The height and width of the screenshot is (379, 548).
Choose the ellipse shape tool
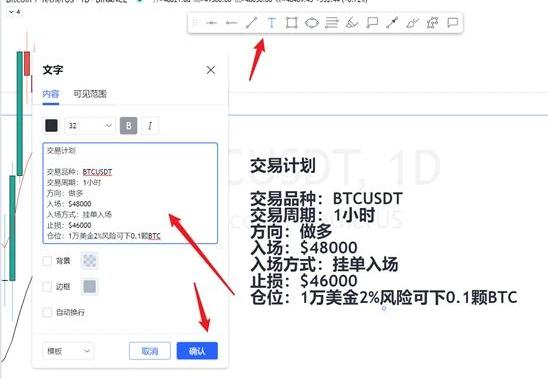click(312, 23)
